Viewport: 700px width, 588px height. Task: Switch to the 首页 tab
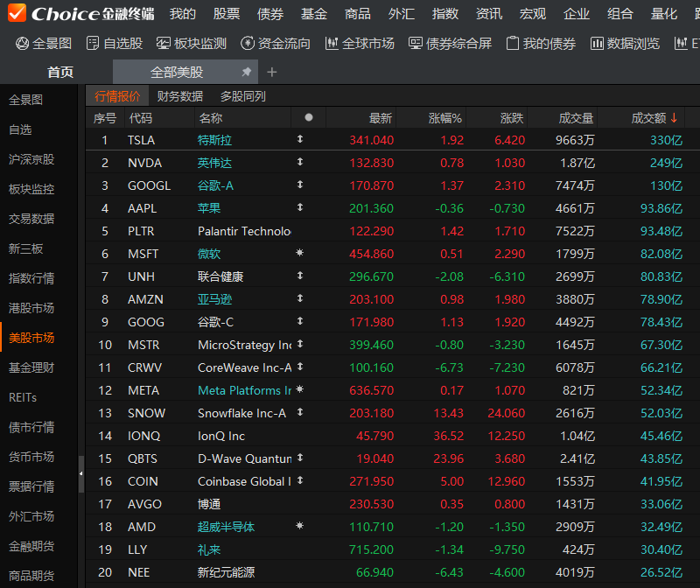tap(60, 72)
